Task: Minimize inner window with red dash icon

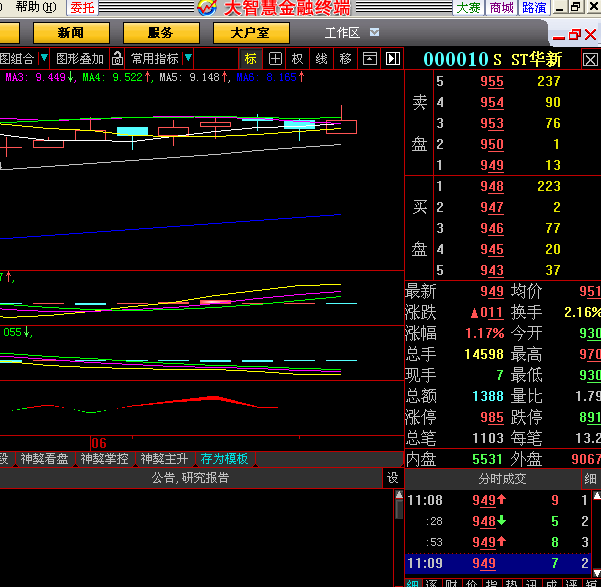Action: [558, 37]
